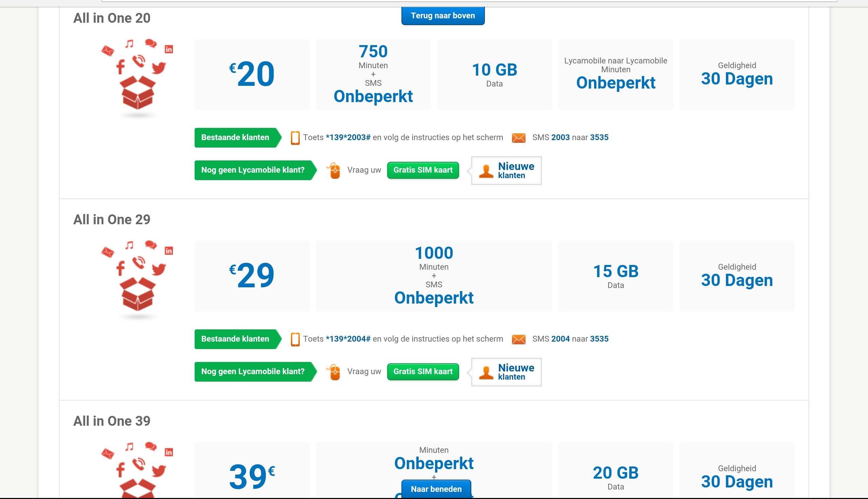Viewport: 868px width, 499px height.
Task: Click the orange envelope icon beside SMS 2003
Action: pyautogui.click(x=518, y=138)
